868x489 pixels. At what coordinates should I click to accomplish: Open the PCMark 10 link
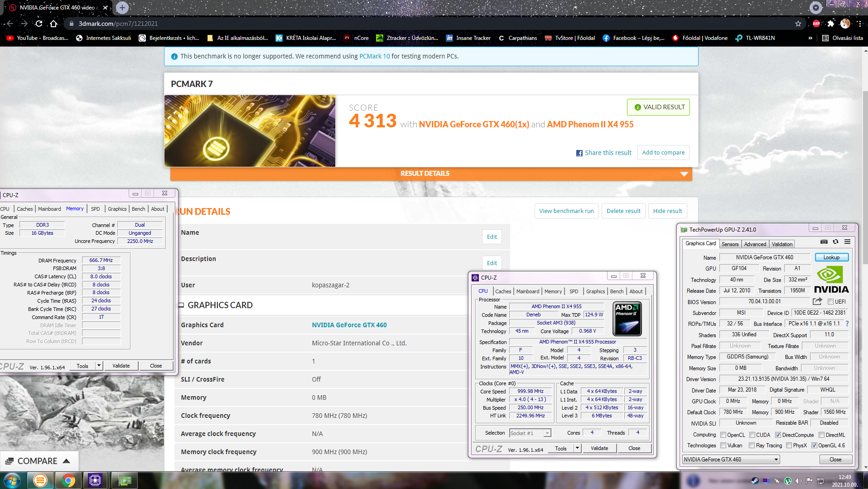[x=374, y=56]
